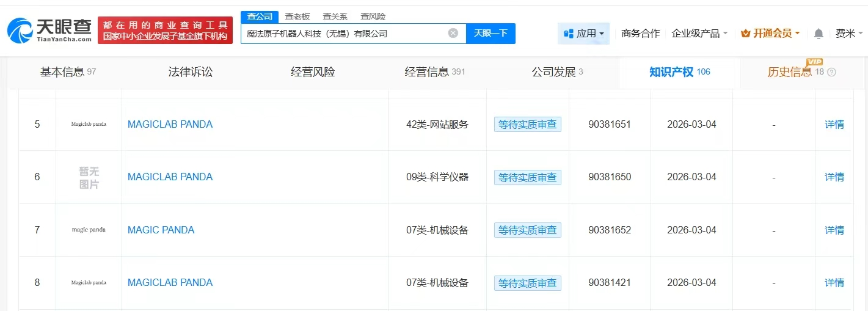Image resolution: width=868 pixels, height=311 pixels.
Task: Select registration number 90381652
Action: click(610, 230)
